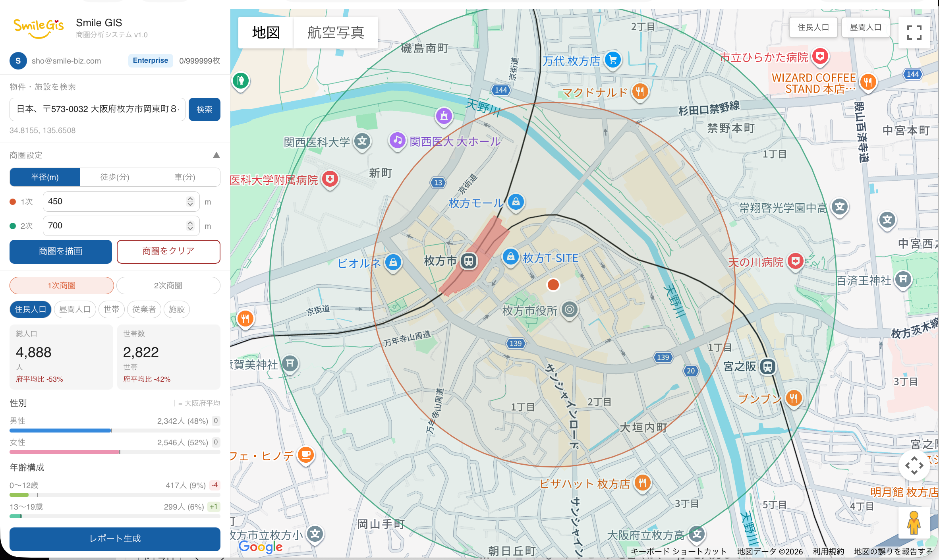Switch map to 地図 view
The image size is (939, 560).
pos(266,33)
